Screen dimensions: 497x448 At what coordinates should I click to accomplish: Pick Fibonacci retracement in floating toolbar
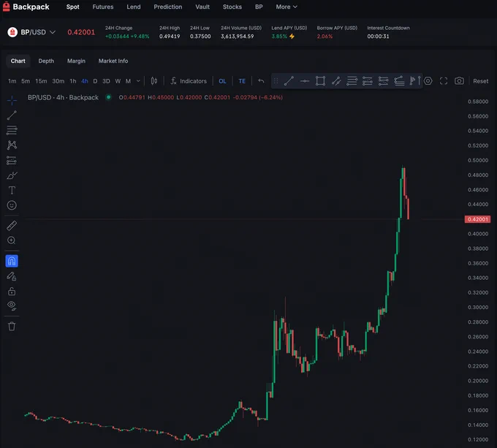352,81
